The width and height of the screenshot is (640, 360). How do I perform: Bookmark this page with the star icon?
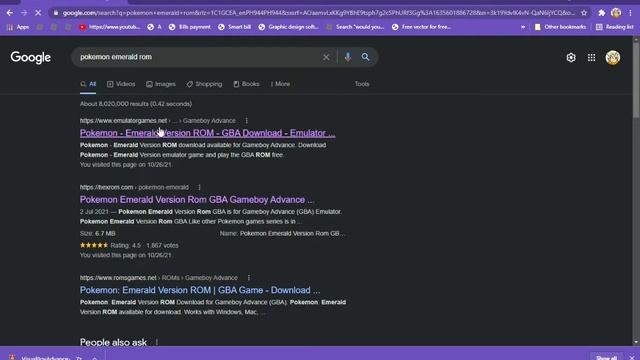[584, 13]
